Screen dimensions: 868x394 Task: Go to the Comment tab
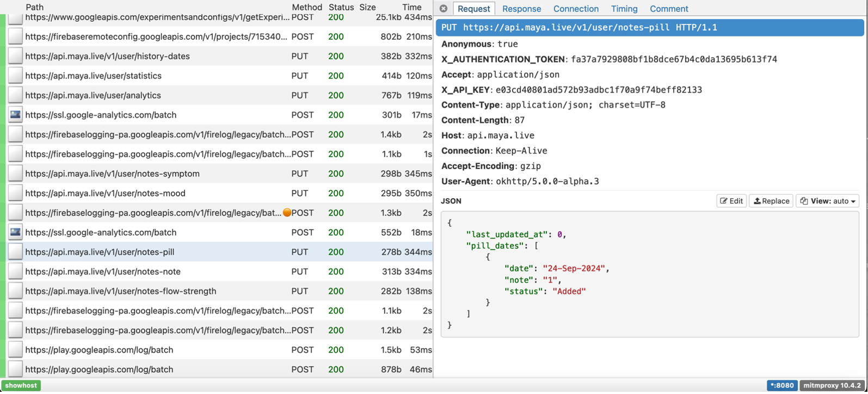(669, 9)
